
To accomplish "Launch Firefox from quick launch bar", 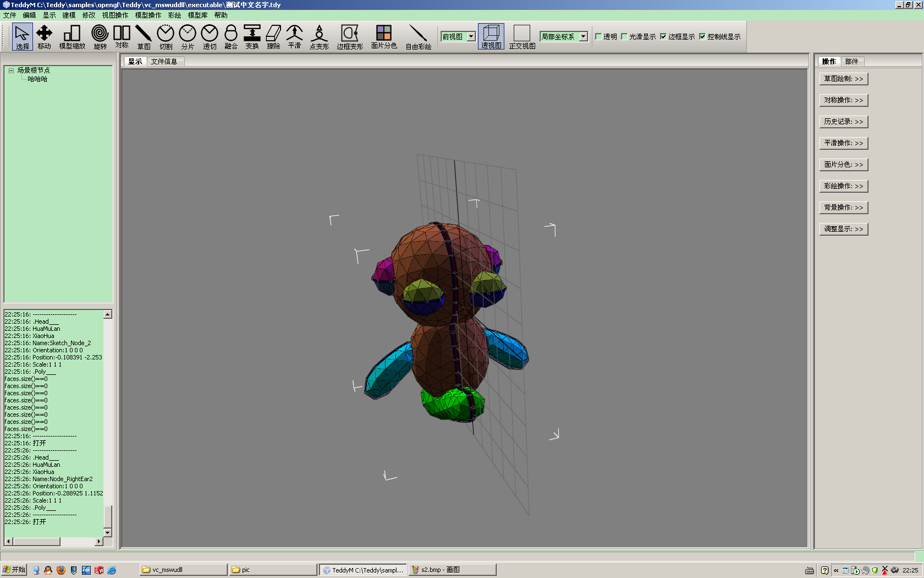I will click(x=61, y=570).
